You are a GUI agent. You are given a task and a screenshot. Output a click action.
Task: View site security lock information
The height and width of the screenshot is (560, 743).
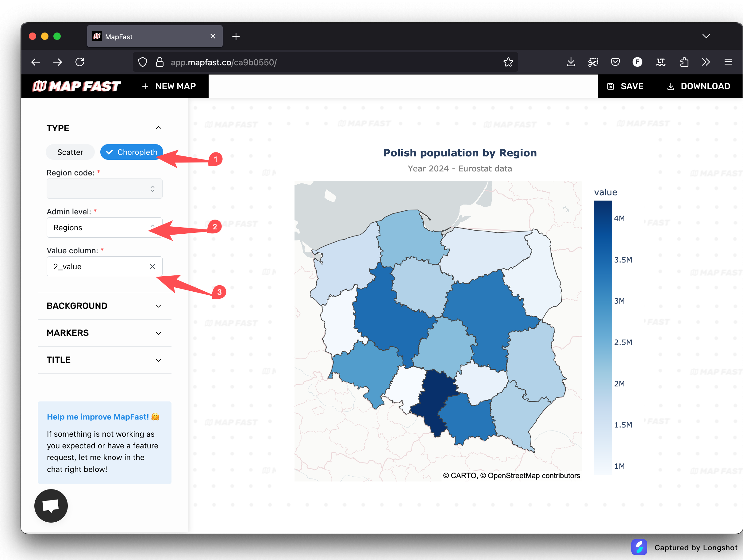pos(160,62)
